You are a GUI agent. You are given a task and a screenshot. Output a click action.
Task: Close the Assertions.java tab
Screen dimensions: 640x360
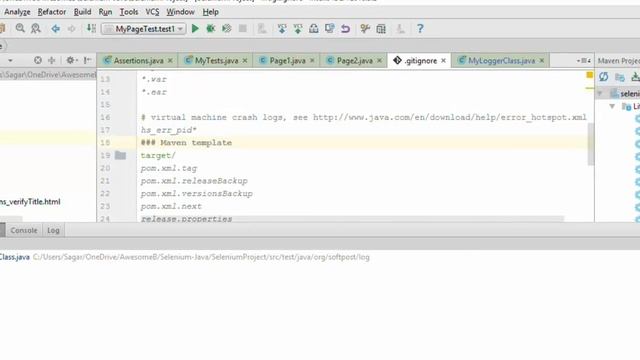pyautogui.click(x=170, y=60)
